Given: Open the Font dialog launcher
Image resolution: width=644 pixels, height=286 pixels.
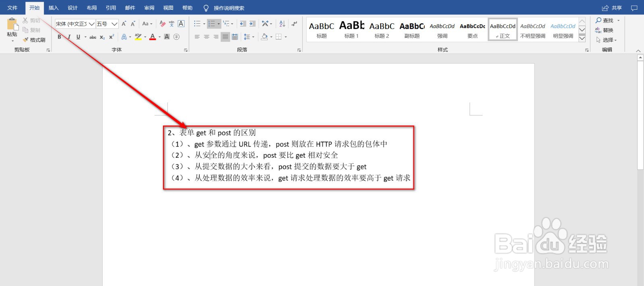Looking at the screenshot, I should (186, 50).
